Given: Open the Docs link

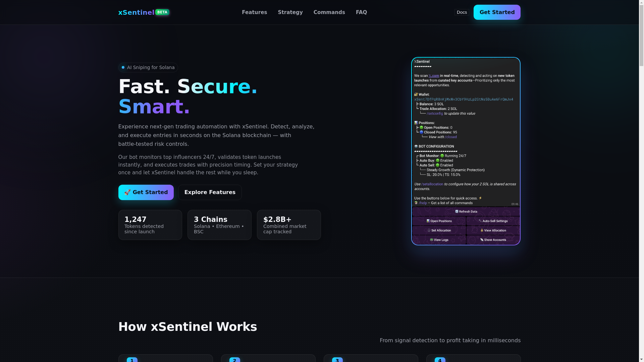Looking at the screenshot, I should click(462, 12).
